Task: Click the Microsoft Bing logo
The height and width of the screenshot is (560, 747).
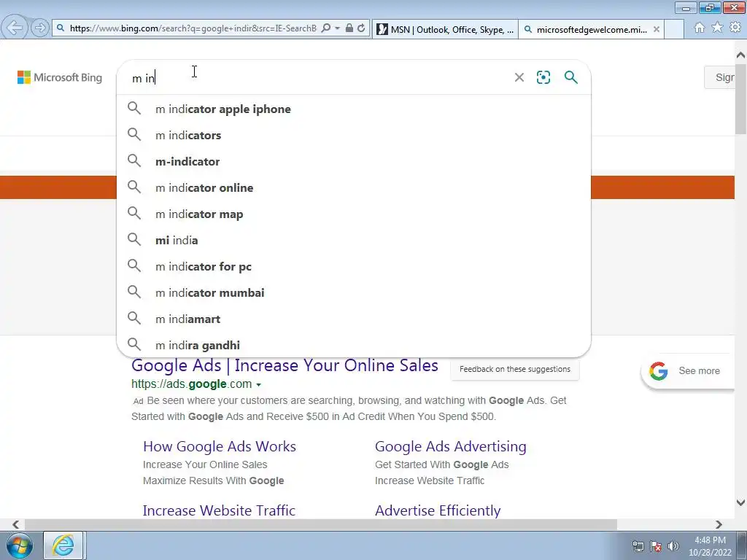Action: (x=60, y=77)
